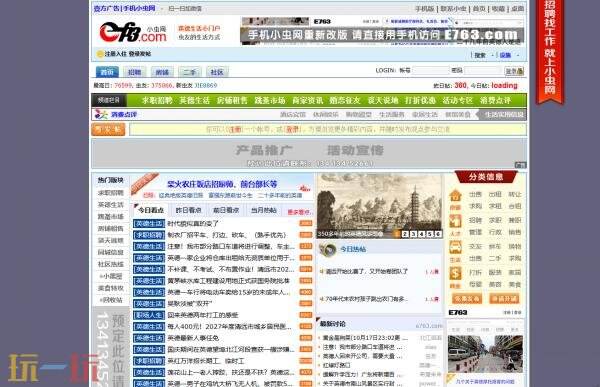Open the 梁火农庄饭店招厨师 headline link

click(x=222, y=184)
